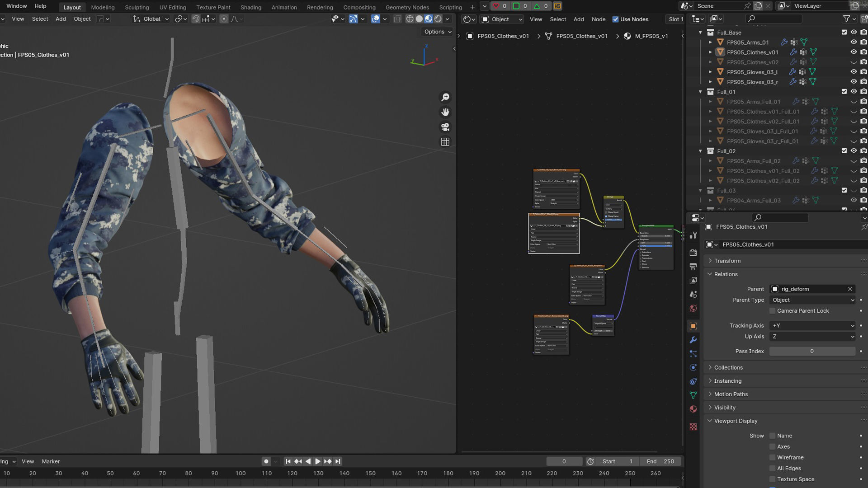Open the Object Data mesh properties tab

[x=693, y=395]
